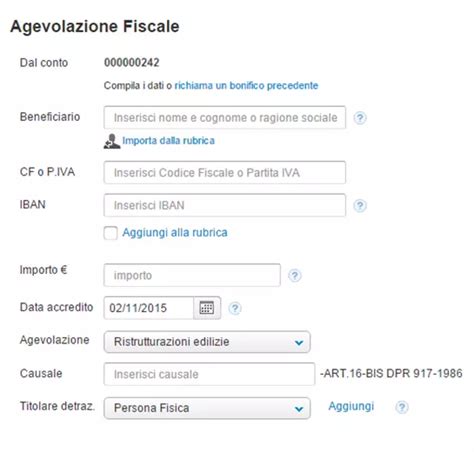Open the Titolare detraz. dropdown showing Persona Fisica
Image resolution: width=474 pixels, height=452 pixels.
tap(207, 408)
